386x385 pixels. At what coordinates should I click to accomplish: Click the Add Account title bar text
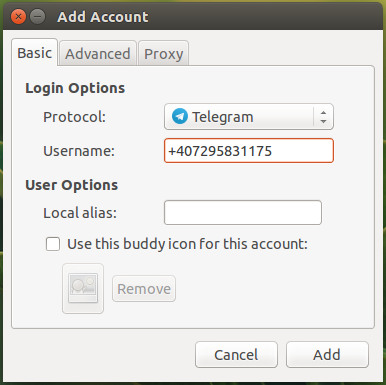103,17
